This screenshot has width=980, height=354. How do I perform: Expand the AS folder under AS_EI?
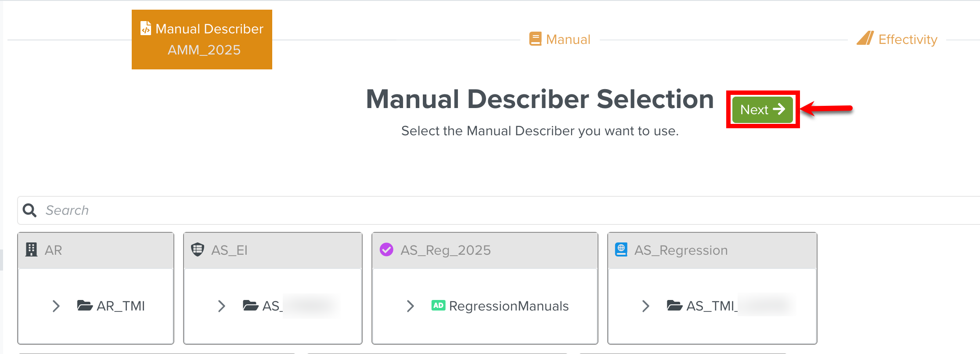coord(222,306)
